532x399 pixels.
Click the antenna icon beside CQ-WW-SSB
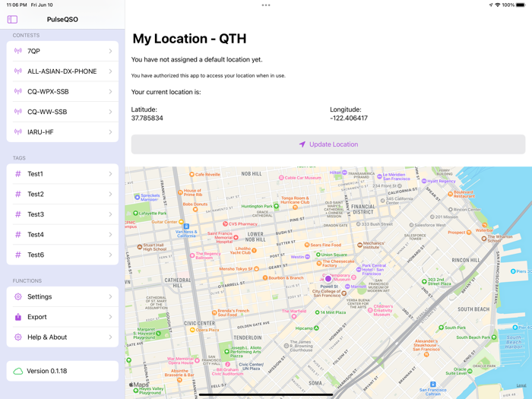click(x=18, y=112)
